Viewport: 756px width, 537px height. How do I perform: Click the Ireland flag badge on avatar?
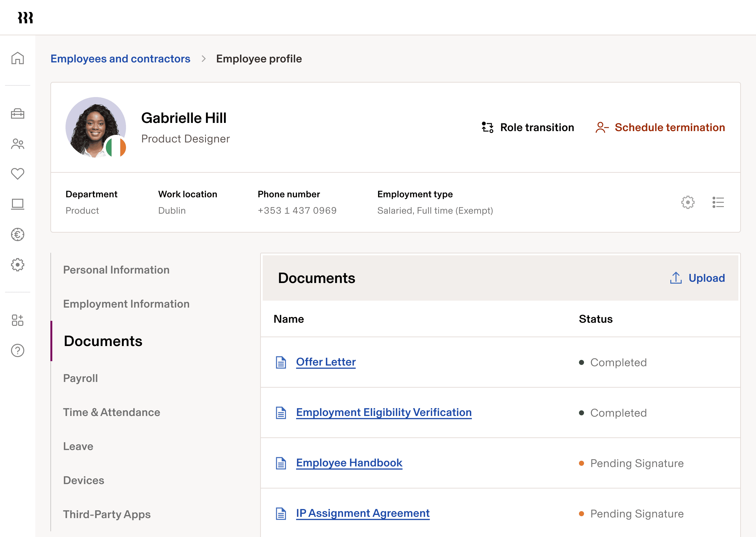pos(116,147)
